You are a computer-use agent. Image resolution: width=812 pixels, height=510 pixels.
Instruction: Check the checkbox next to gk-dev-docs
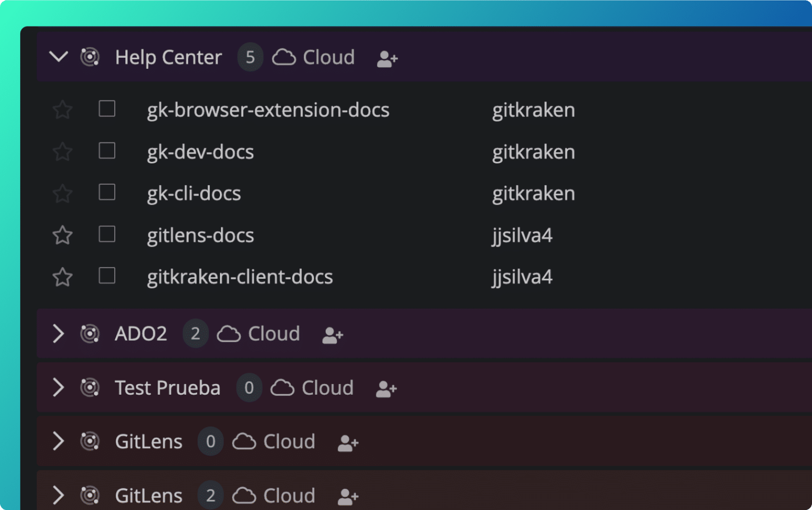(x=107, y=151)
